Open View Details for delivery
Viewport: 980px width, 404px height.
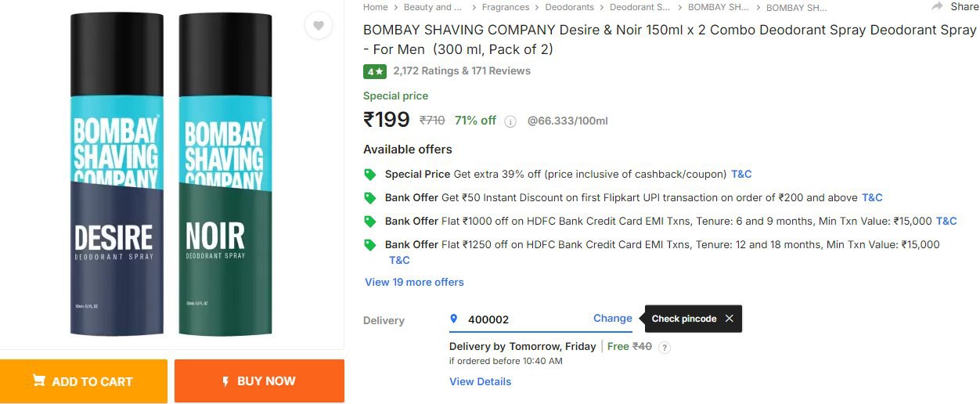coord(480,381)
